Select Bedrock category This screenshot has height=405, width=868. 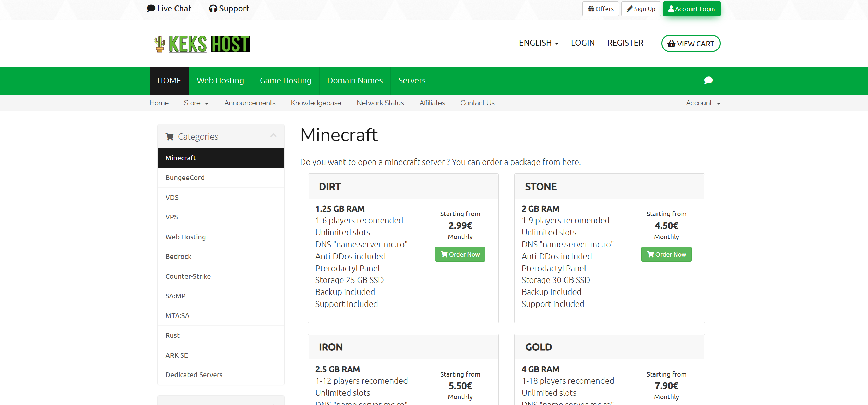pos(221,257)
